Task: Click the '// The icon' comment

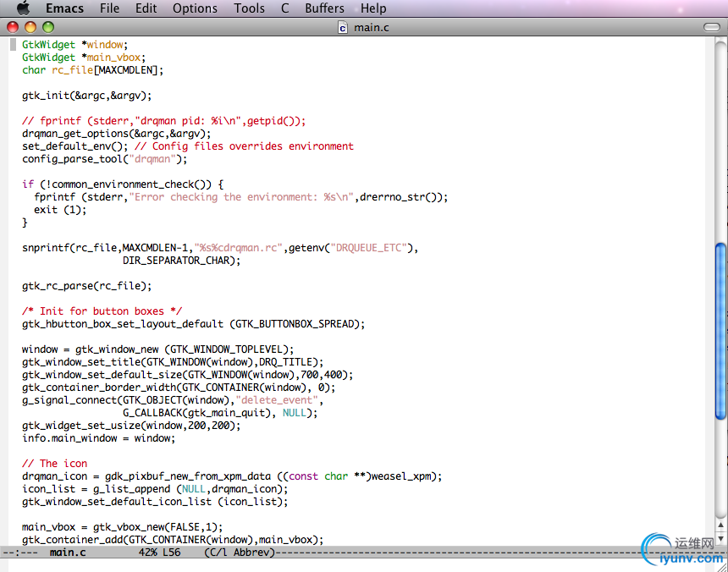Action: point(54,464)
